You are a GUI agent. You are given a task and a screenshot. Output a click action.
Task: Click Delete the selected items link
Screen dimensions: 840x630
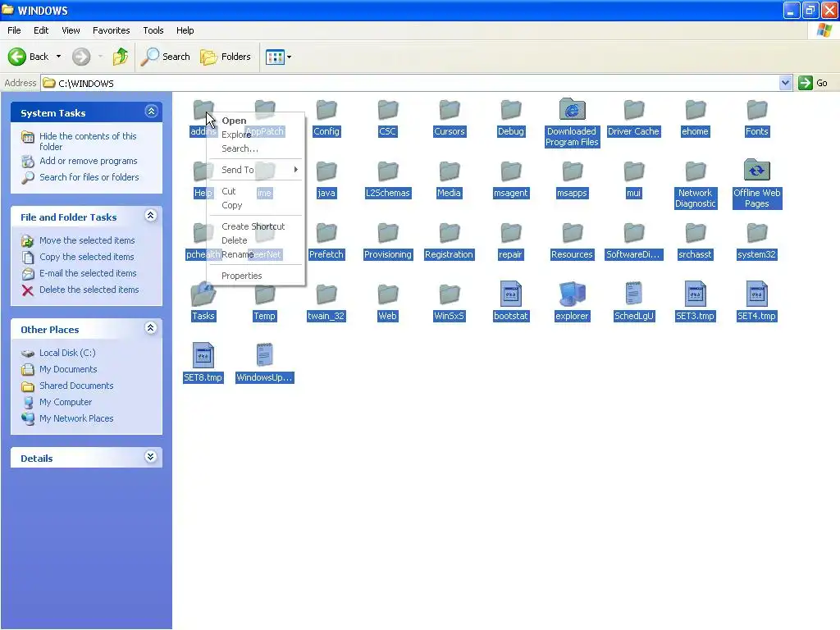89,290
